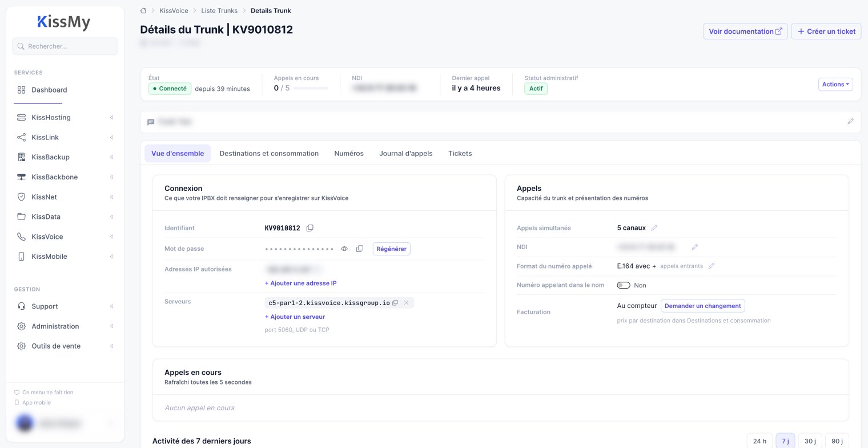
Task: Select the 24 h activity range
Action: click(x=759, y=441)
